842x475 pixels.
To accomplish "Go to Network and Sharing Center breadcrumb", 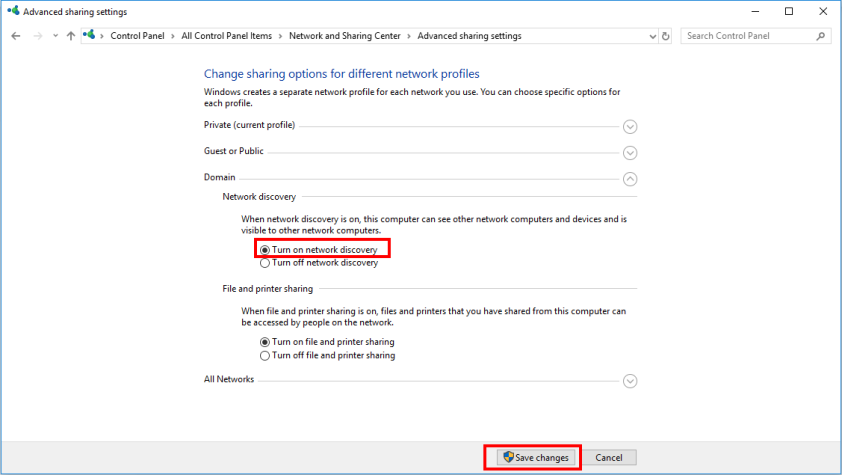I will (344, 36).
